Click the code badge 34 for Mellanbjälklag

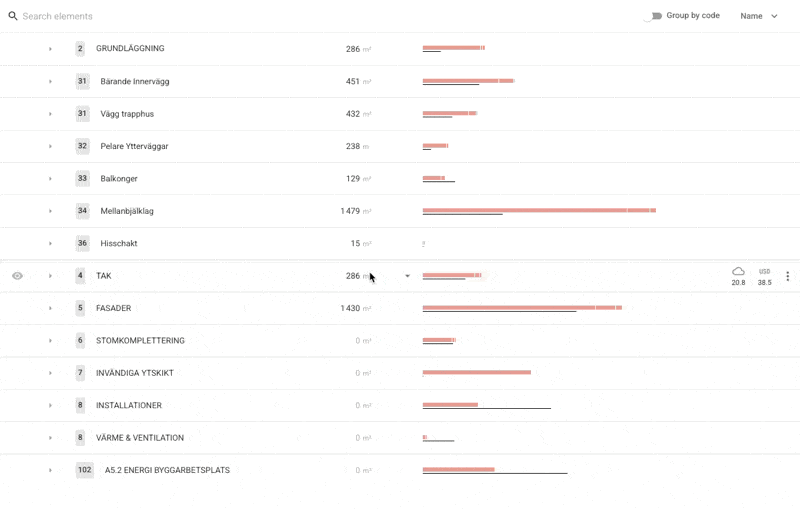82,211
